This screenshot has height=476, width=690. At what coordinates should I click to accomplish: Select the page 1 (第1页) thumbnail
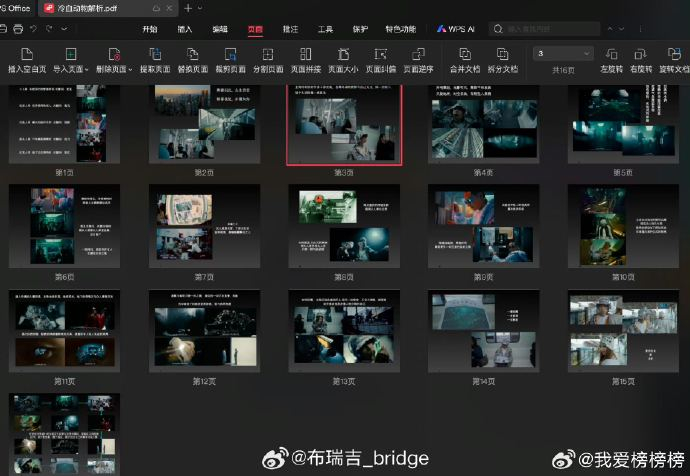coord(64,124)
